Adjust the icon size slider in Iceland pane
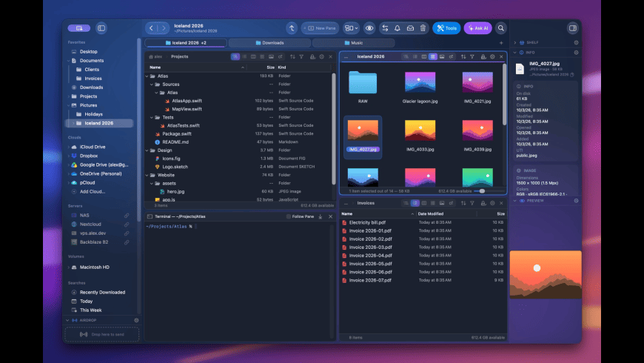 pos(482,191)
